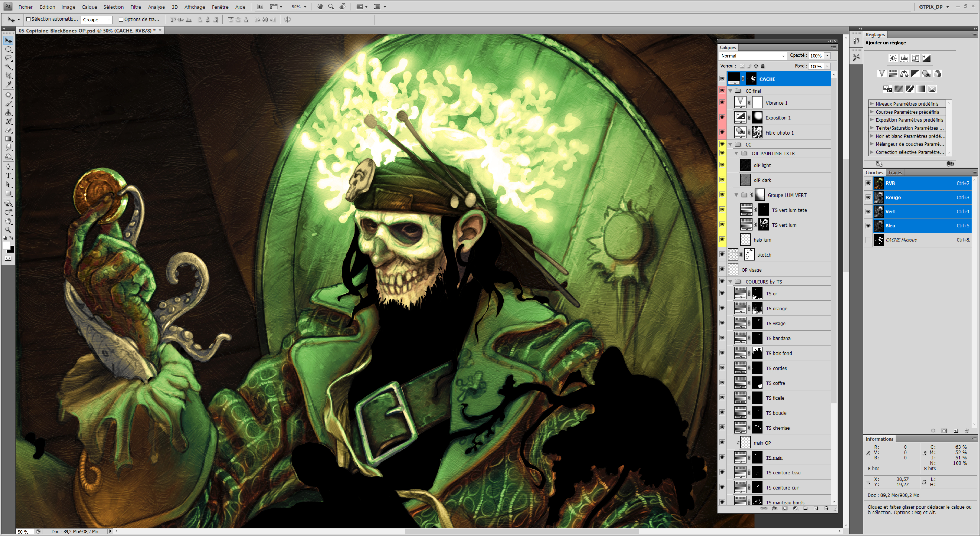The image size is (980, 536).
Task: Select the Clone Stamp tool
Action: [8, 113]
